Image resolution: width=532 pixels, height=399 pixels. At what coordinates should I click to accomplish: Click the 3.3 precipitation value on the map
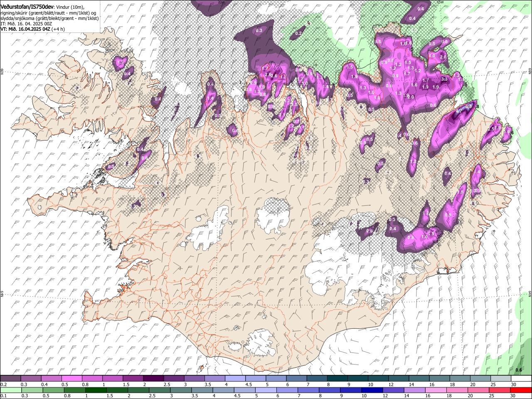click(x=444, y=79)
